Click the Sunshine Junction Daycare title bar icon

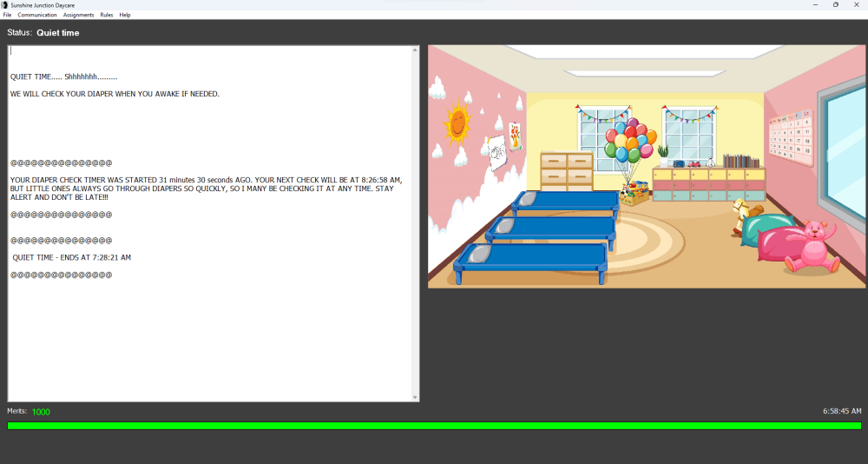(5, 5)
